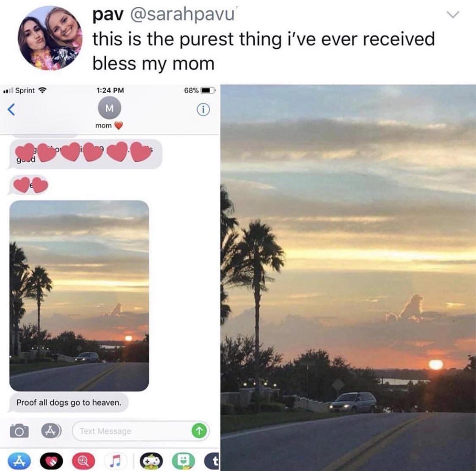Open the camera icon beside text field
The width and height of the screenshot is (476, 471).
[x=19, y=431]
